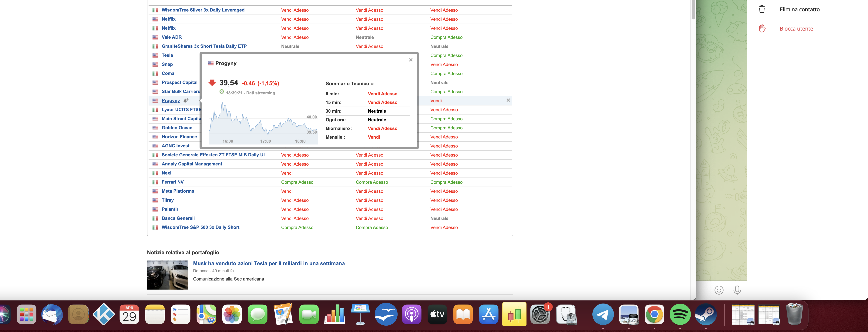
Task: Open Keynote app in the dock
Action: pyautogui.click(x=360, y=314)
